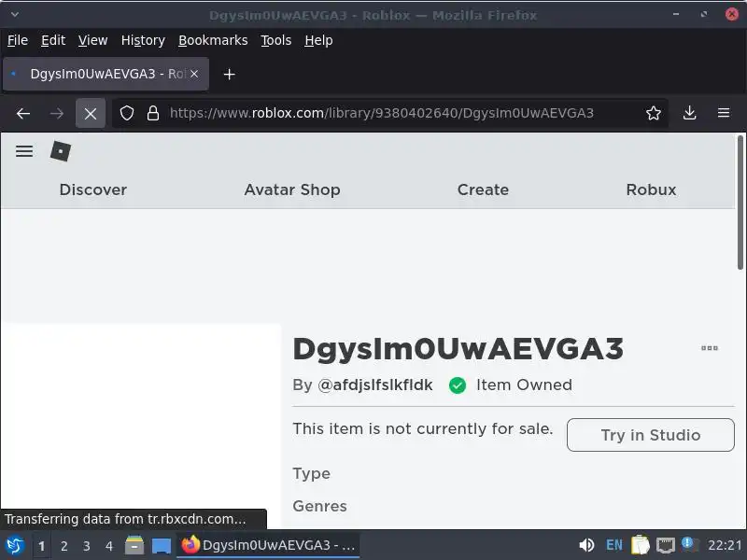The height and width of the screenshot is (560, 747).
Task: Go to the Discover section
Action: (x=93, y=189)
